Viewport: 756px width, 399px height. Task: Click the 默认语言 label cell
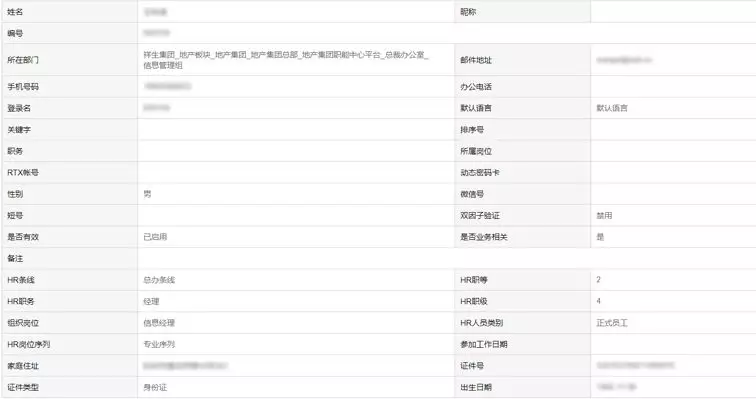tap(475, 108)
